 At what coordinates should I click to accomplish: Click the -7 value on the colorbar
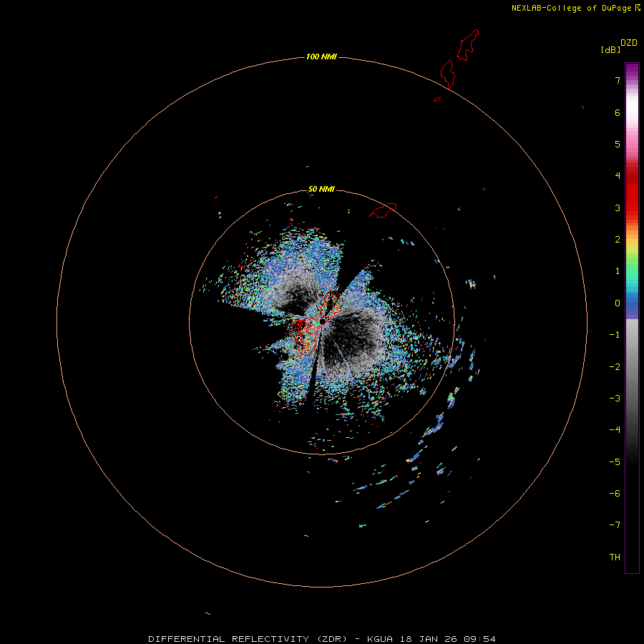pyautogui.click(x=615, y=525)
